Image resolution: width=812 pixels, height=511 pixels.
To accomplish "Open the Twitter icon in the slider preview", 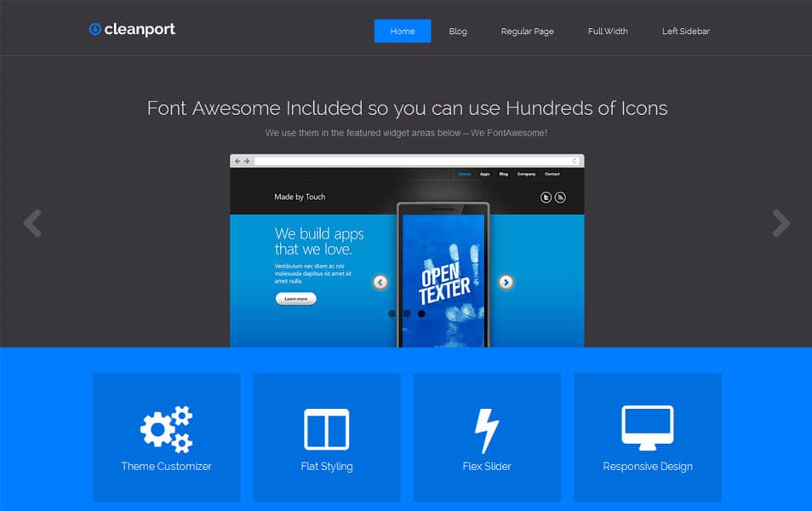I will (546, 195).
